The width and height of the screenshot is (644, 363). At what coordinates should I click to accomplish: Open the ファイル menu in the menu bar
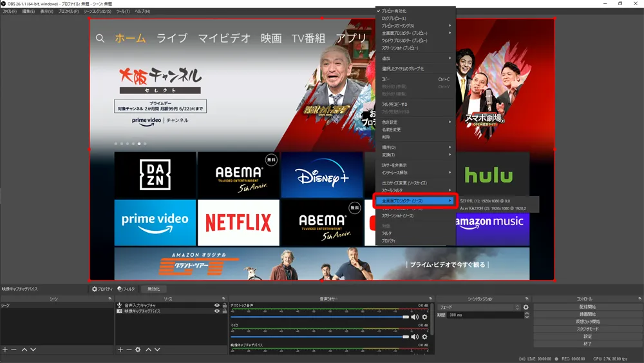click(x=10, y=12)
